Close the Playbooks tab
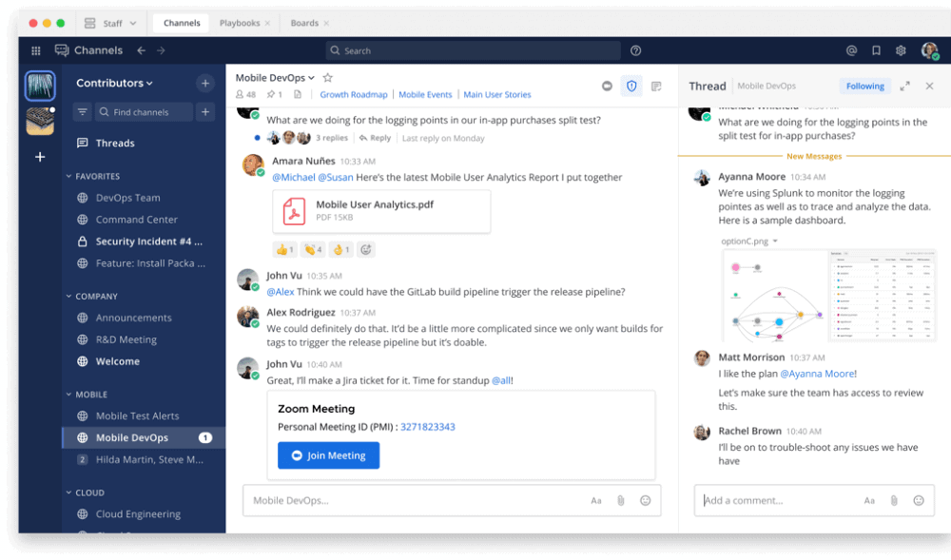951x560 pixels. tap(267, 23)
